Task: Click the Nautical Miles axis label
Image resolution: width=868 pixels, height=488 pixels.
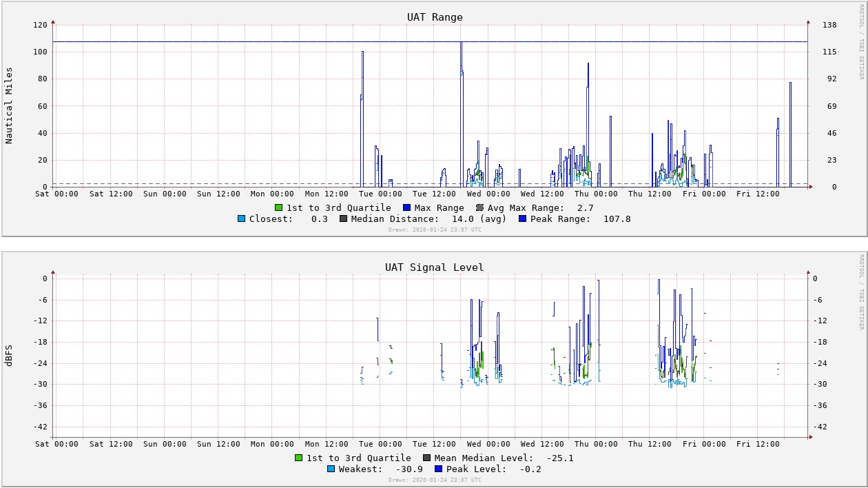Action: (x=10, y=105)
